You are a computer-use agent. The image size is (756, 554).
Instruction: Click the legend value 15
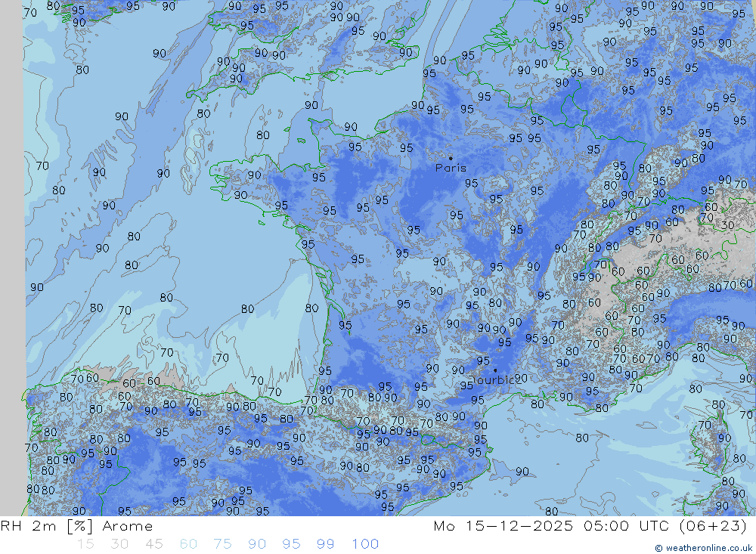(x=85, y=544)
